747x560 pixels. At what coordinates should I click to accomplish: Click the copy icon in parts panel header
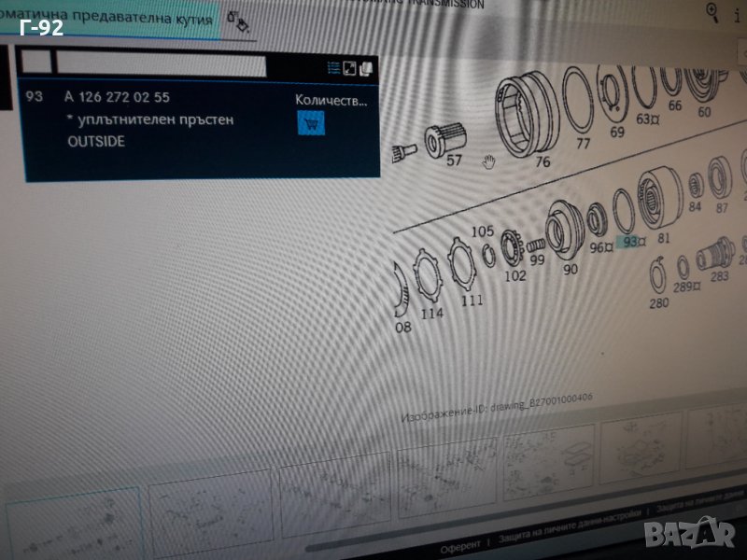[x=366, y=68]
